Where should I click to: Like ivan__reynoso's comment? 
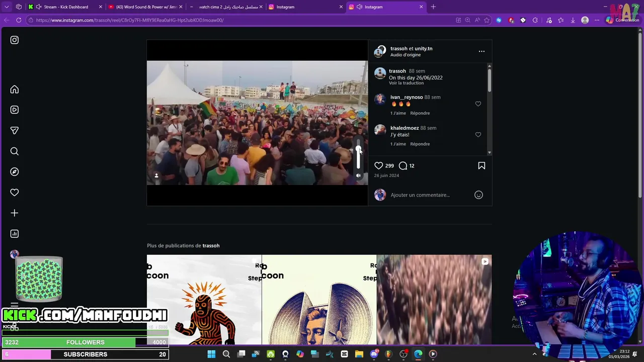click(478, 104)
